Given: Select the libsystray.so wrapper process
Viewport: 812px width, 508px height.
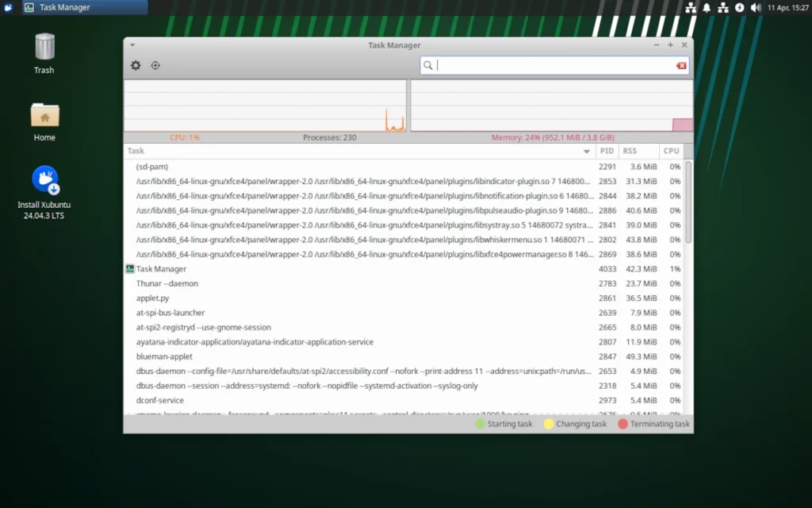Looking at the screenshot, I should [x=404, y=225].
